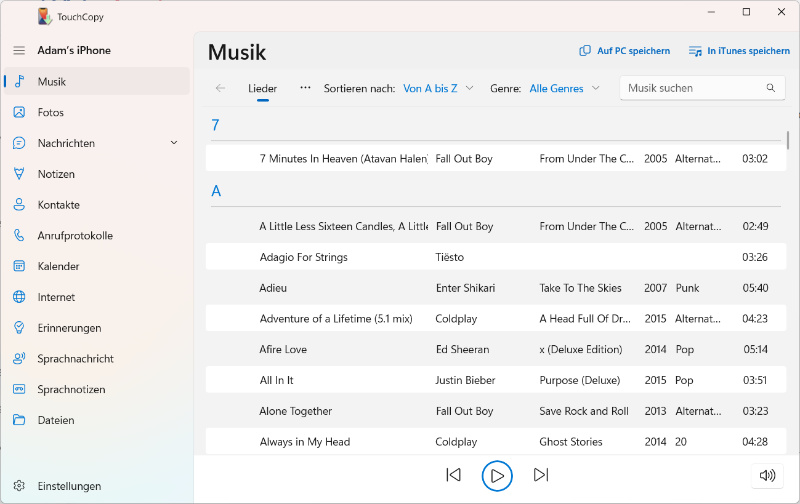
Task: Click the Nachrichten chat bubble icon
Action: [x=19, y=143]
